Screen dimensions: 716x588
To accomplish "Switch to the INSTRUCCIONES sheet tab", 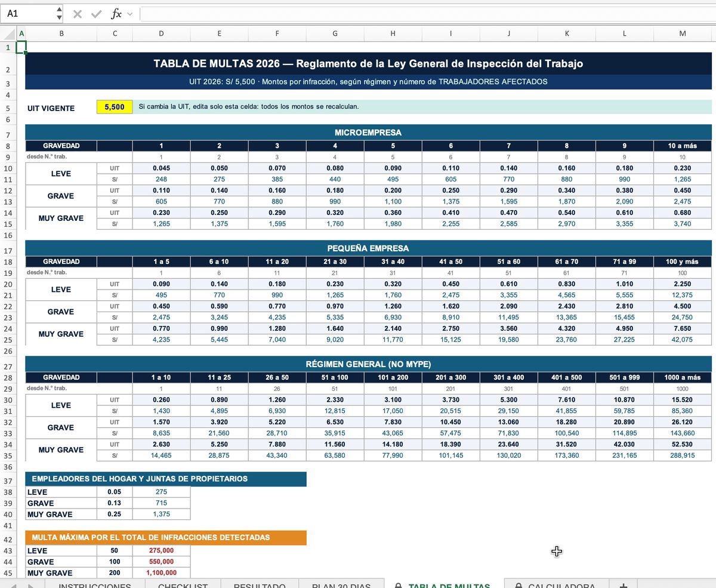I will click(94, 586).
